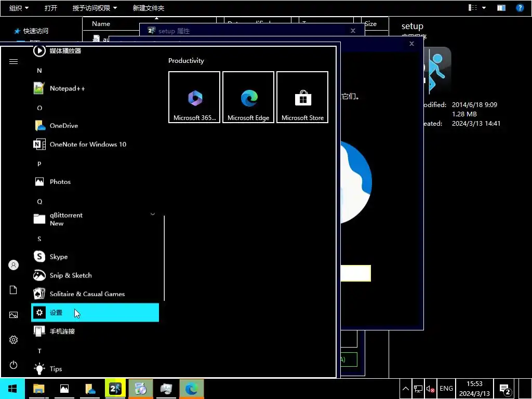Open the 组织 dropdown in Explorer
Screen dimensions: 532x399
tap(19, 8)
